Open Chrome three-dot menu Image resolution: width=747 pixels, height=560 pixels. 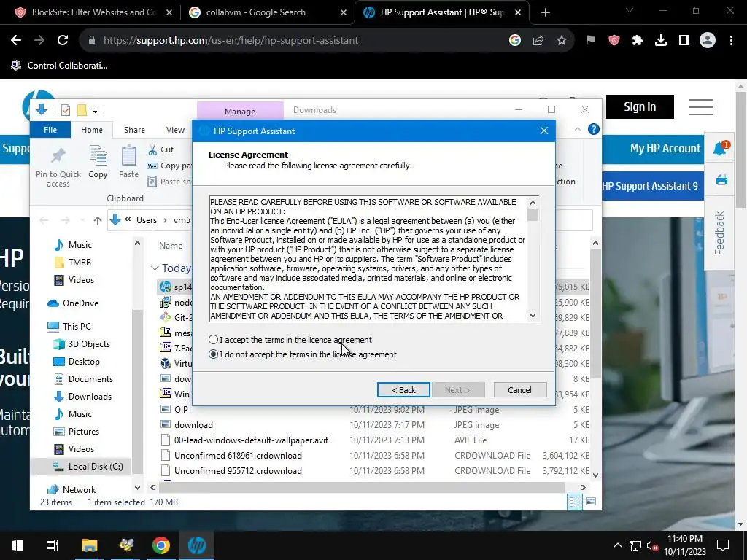731,41
